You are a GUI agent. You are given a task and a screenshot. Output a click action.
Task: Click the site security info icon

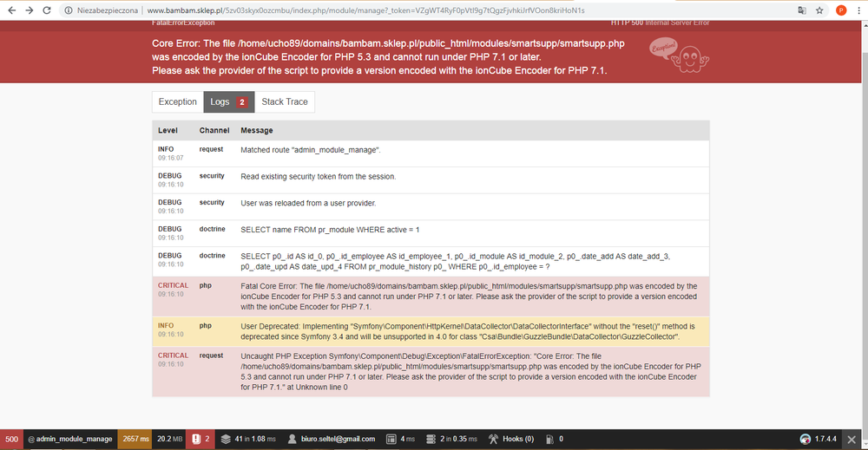[68, 10]
